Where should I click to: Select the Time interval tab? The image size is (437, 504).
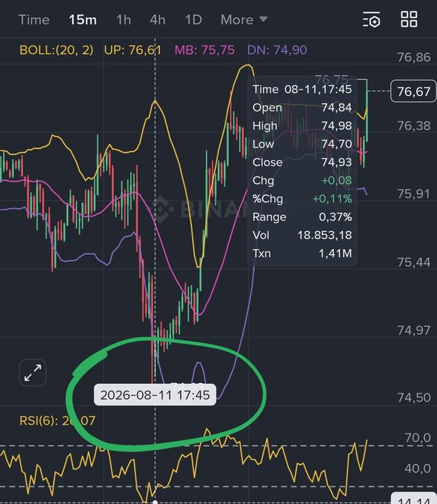[34, 20]
